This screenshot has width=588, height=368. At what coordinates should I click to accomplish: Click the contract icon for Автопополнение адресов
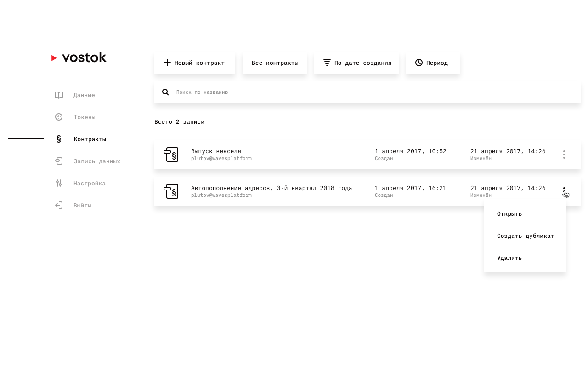point(171,191)
